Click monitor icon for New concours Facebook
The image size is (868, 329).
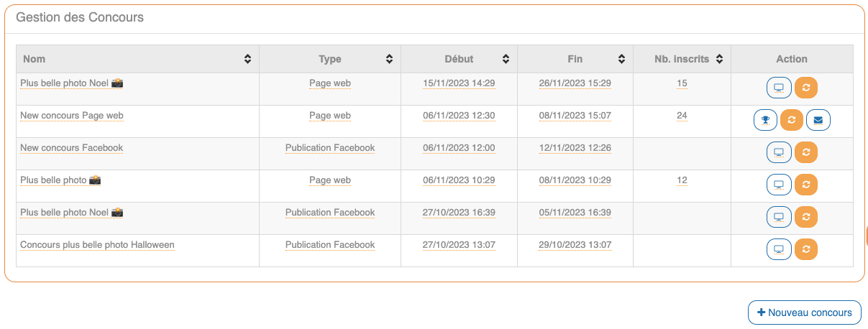click(x=778, y=152)
